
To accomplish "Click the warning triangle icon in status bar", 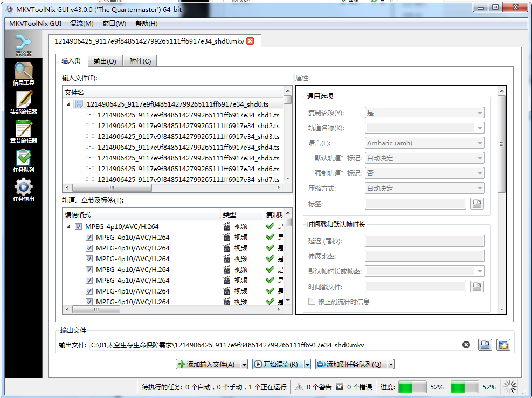I will (x=299, y=387).
